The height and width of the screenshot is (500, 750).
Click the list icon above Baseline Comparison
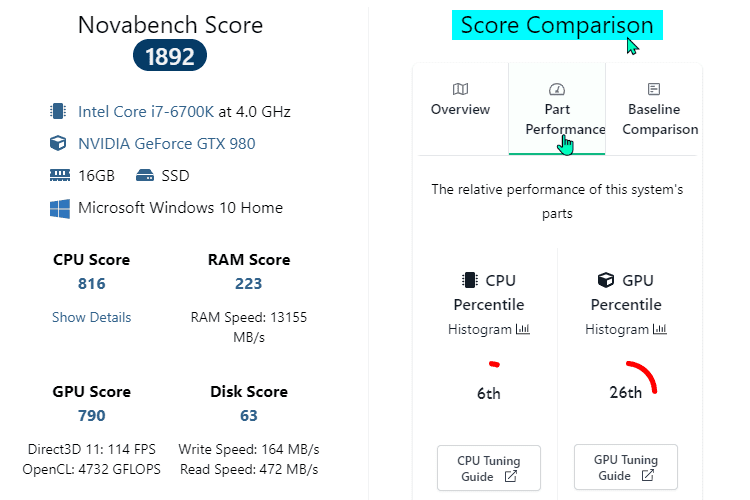654,89
